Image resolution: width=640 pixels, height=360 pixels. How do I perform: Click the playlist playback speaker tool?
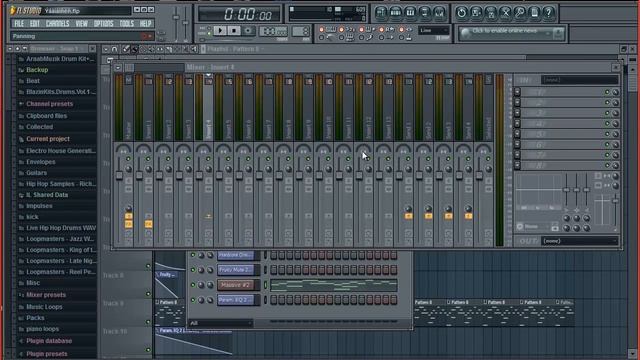[x=193, y=49]
